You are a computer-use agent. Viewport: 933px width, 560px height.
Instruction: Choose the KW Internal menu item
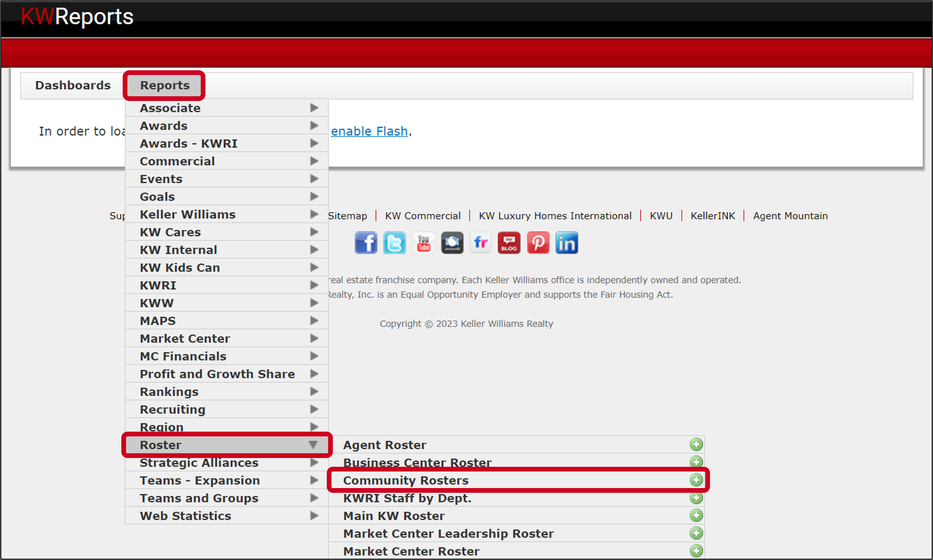[227, 250]
